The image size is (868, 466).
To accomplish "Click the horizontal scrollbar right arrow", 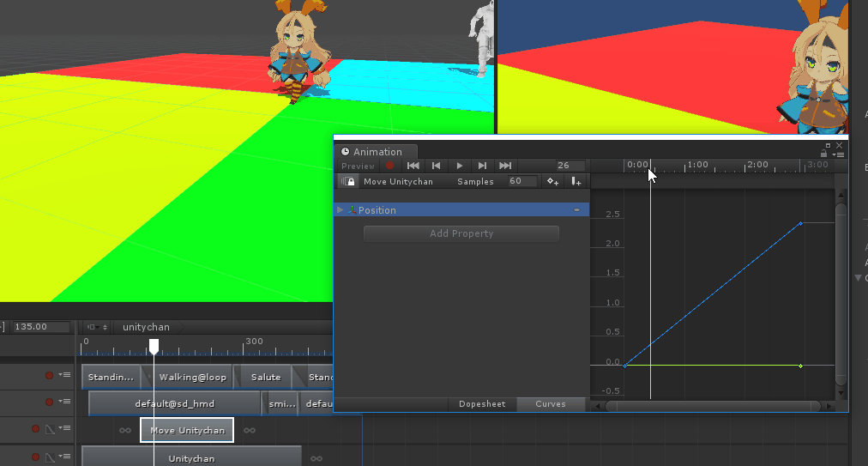I will coord(829,406).
